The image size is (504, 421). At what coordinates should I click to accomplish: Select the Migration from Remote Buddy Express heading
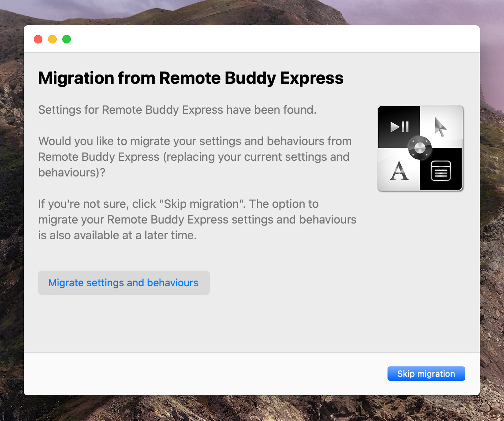tap(191, 78)
